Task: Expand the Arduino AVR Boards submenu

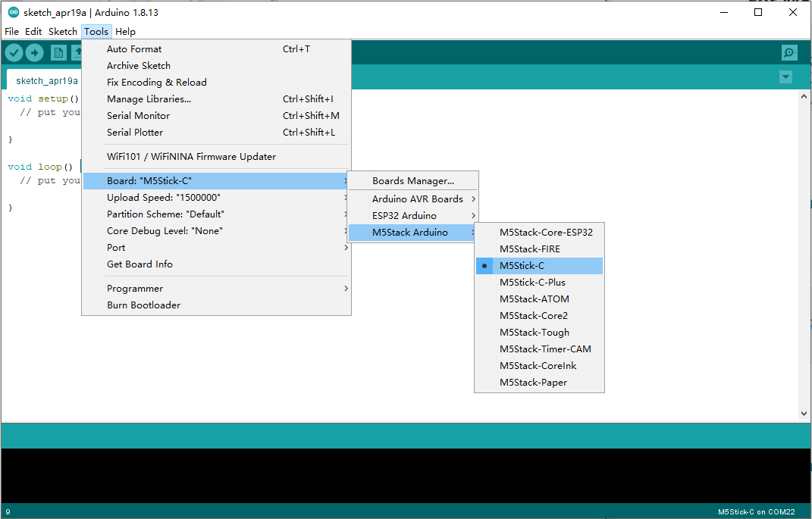Action: pyautogui.click(x=412, y=199)
